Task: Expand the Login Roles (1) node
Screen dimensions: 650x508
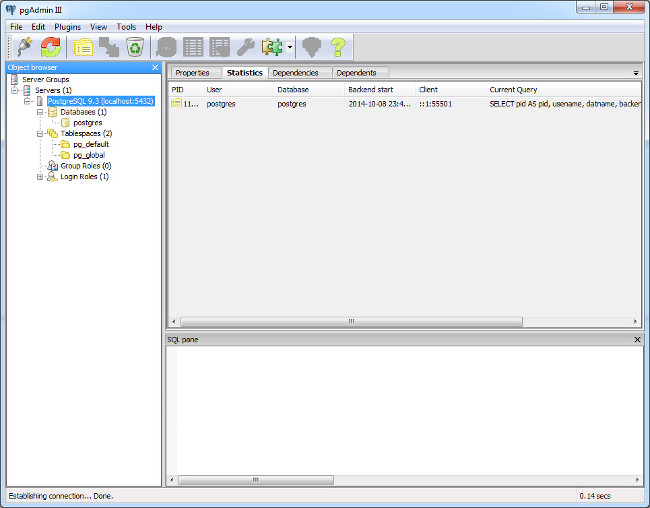Action: [x=40, y=177]
